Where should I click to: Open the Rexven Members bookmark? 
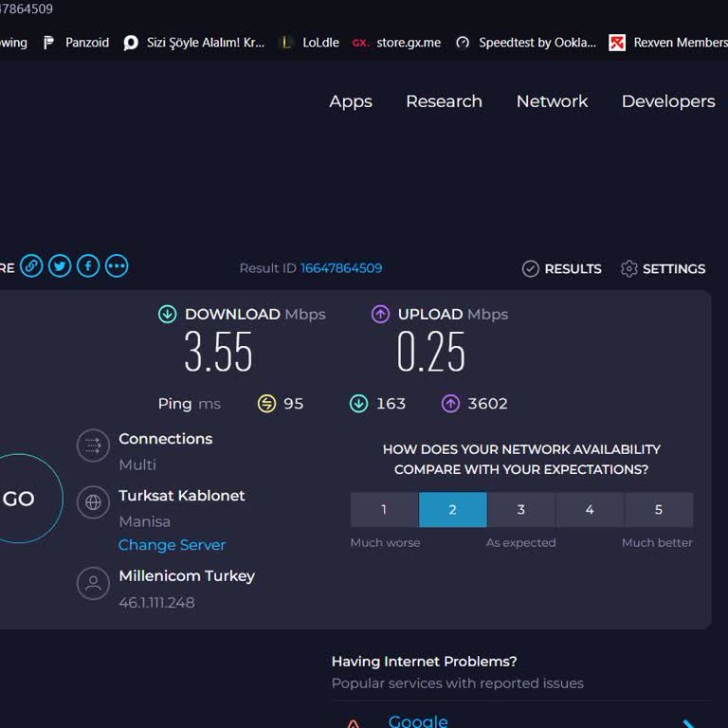[667, 43]
